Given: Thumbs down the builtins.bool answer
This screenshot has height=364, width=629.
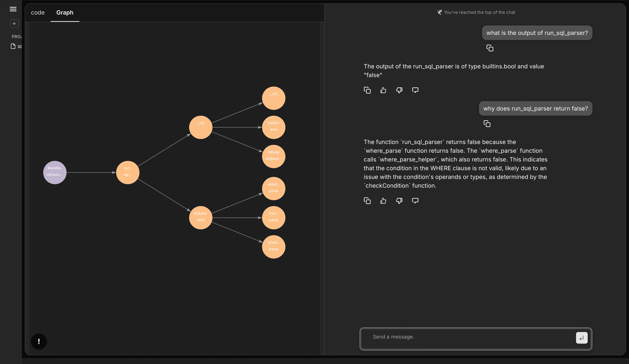Looking at the screenshot, I should coord(399,90).
